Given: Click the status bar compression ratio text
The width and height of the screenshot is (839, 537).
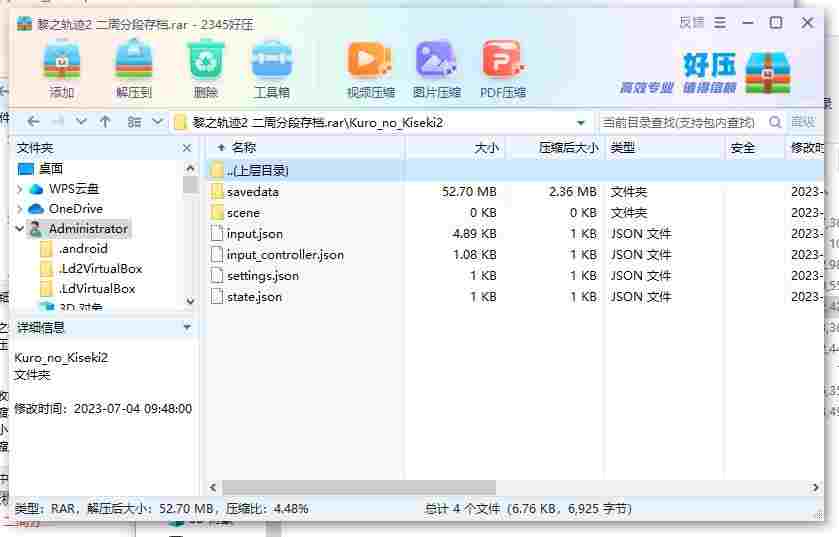Looking at the screenshot, I should click(267, 509).
